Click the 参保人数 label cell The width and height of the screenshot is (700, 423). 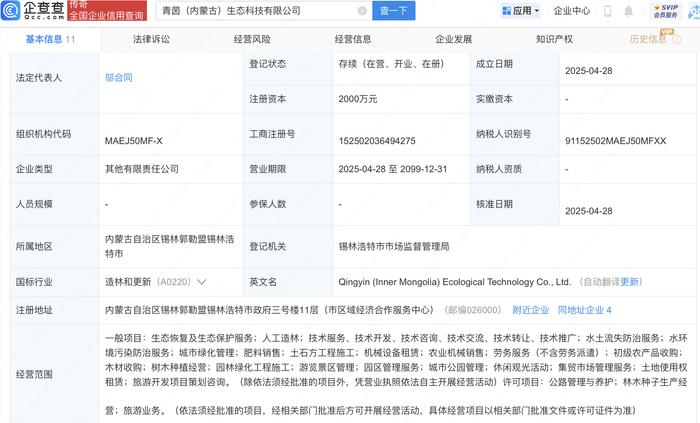288,204
